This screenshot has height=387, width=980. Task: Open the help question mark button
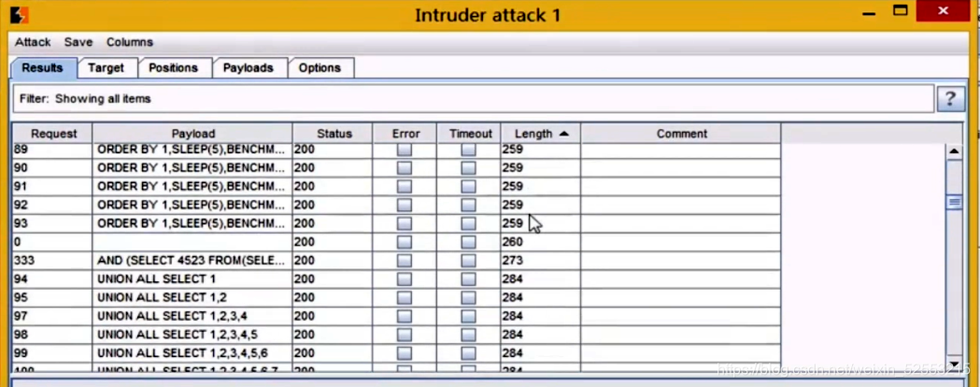coord(950,99)
